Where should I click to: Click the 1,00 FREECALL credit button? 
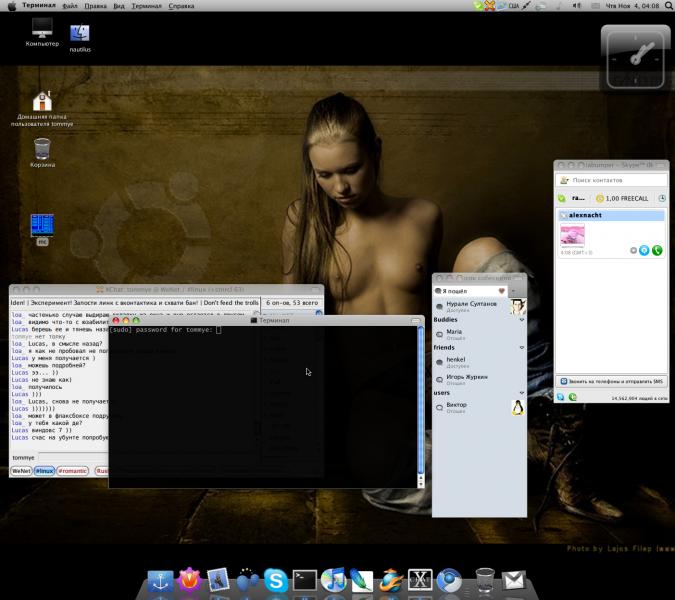[622, 198]
